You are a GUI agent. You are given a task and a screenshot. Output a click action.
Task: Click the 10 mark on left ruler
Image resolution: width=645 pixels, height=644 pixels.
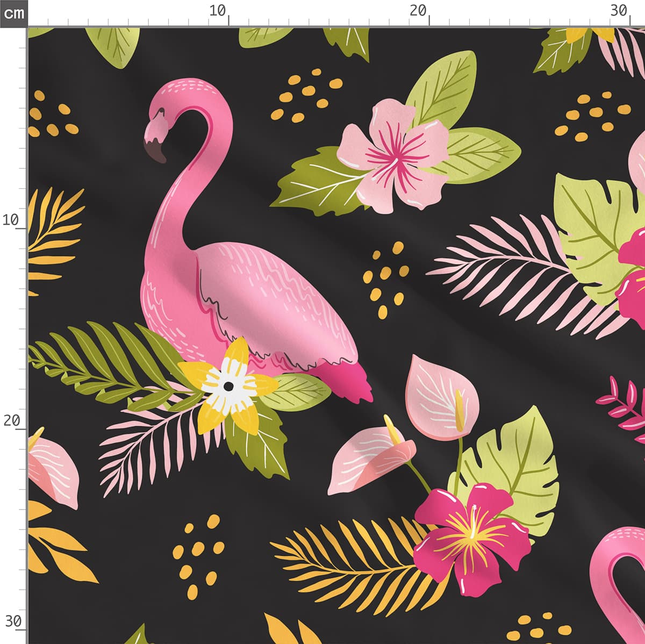tap(11, 219)
